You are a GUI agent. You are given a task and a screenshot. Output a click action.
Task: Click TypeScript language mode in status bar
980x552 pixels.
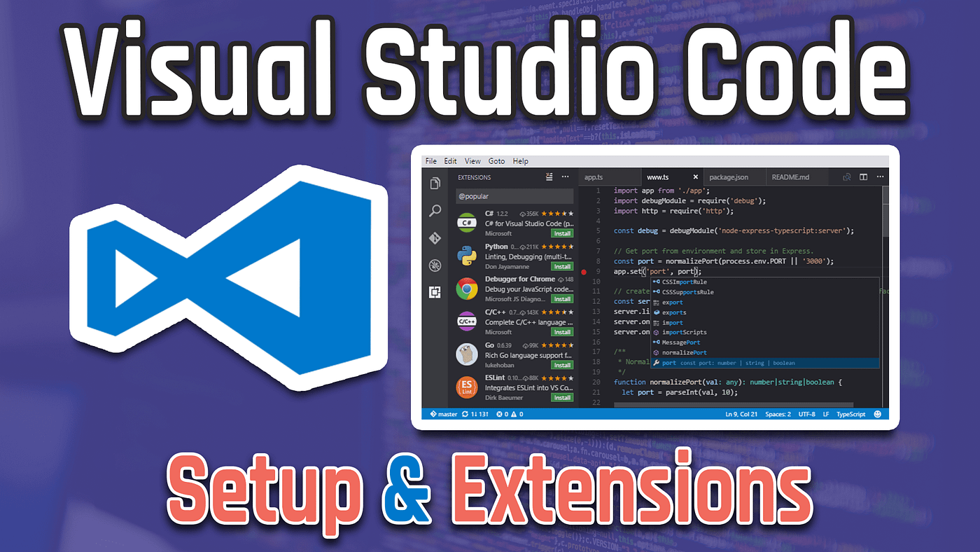click(851, 414)
